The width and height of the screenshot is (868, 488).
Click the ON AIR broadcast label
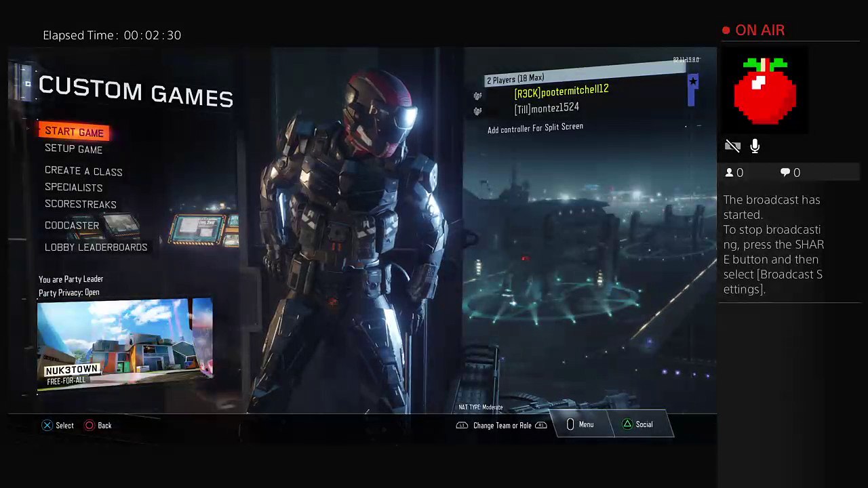coord(759,30)
